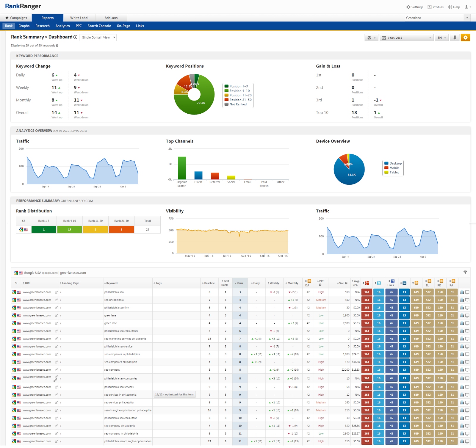This screenshot has height=448, width=476.
Task: Click bar chart icon in philadelphia seo row
Action: tap(462, 292)
